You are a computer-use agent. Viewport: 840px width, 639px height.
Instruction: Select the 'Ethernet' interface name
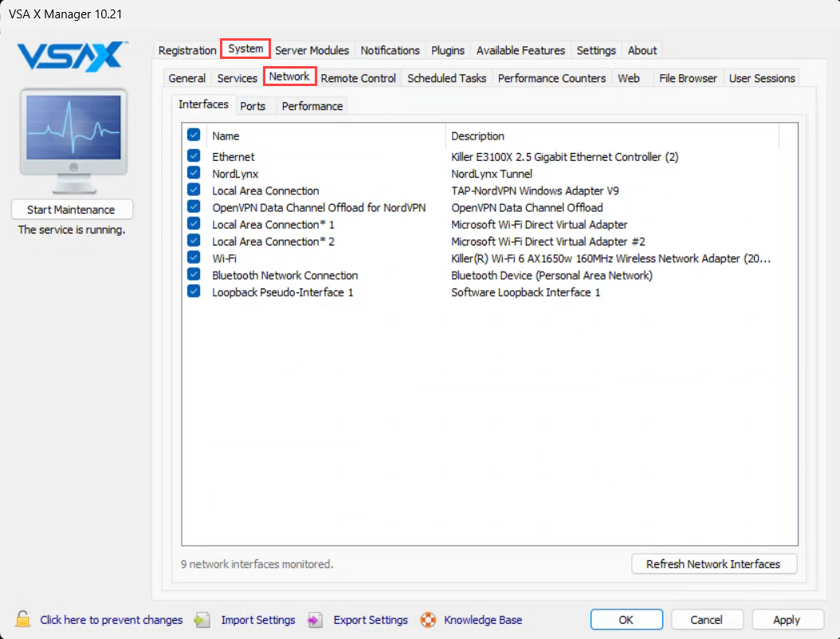point(233,157)
